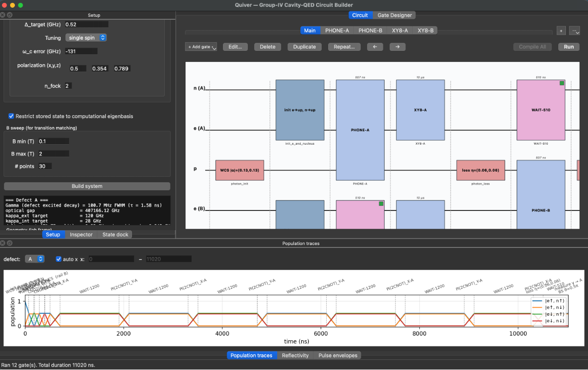Viewport: 588px width, 370px height.
Task: Close the Setup dock panel
Action: 3,15
